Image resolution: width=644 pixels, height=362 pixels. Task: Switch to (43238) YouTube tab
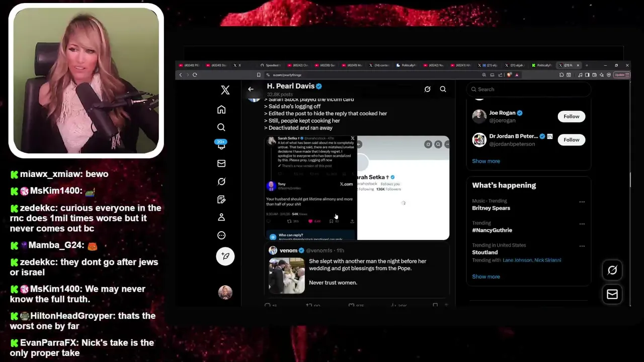(x=325, y=65)
